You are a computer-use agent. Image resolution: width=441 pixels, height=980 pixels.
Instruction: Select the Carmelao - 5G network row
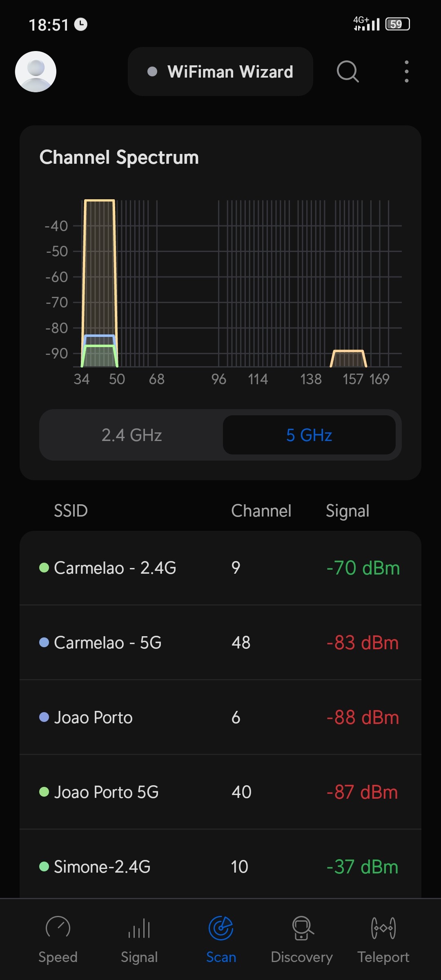(220, 643)
